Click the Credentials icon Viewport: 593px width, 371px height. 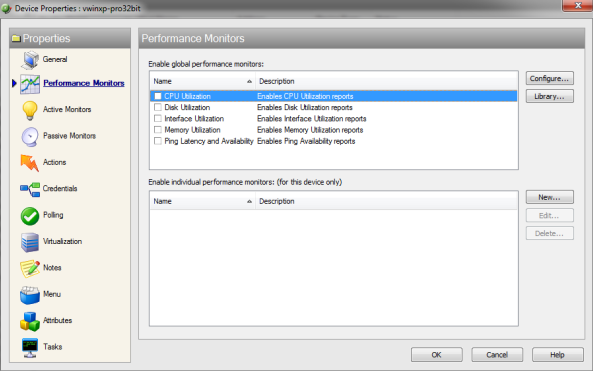[x=30, y=189]
